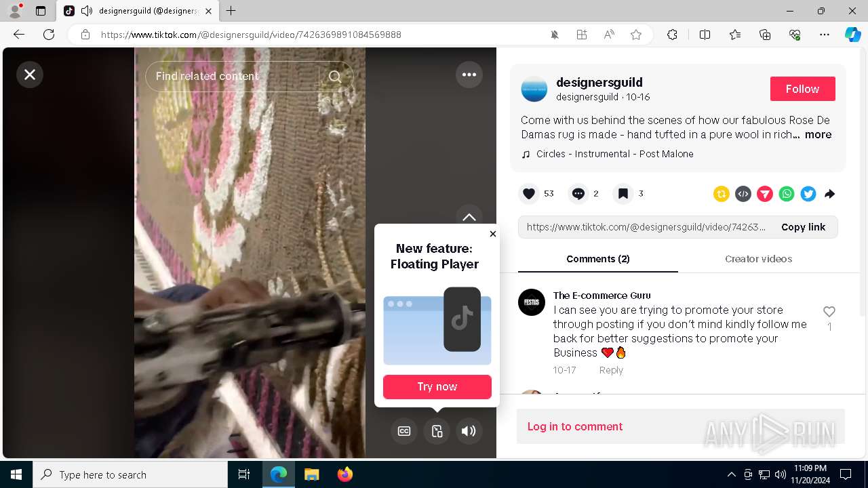
Task: Open the Favorites list icon
Action: (735, 35)
